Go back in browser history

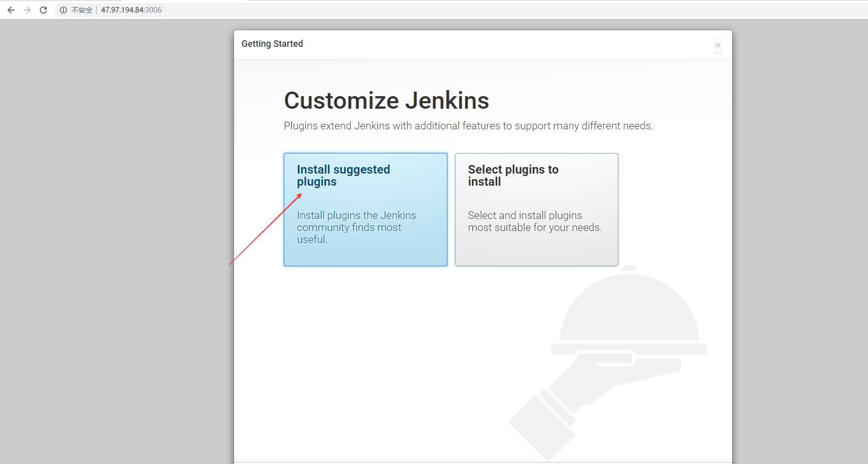[x=11, y=10]
